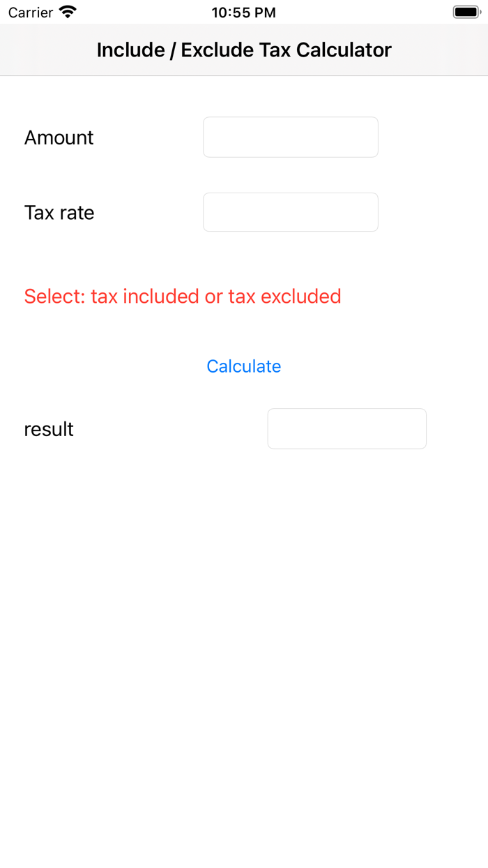This screenshot has width=488, height=868.
Task: Click the result output field
Action: (346, 428)
